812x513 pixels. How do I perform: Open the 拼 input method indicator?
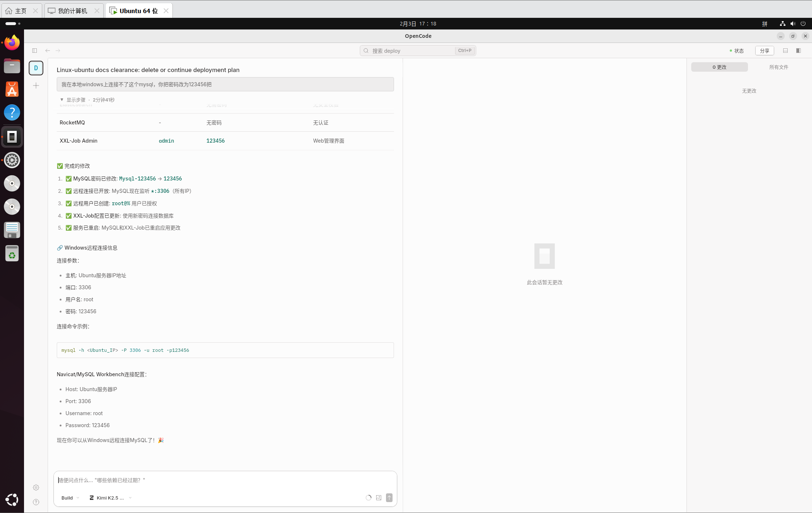[765, 24]
